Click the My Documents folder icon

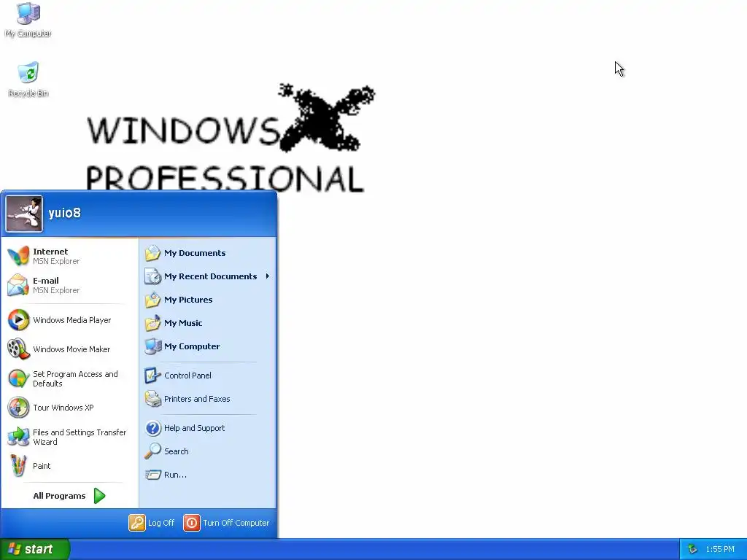(x=153, y=253)
